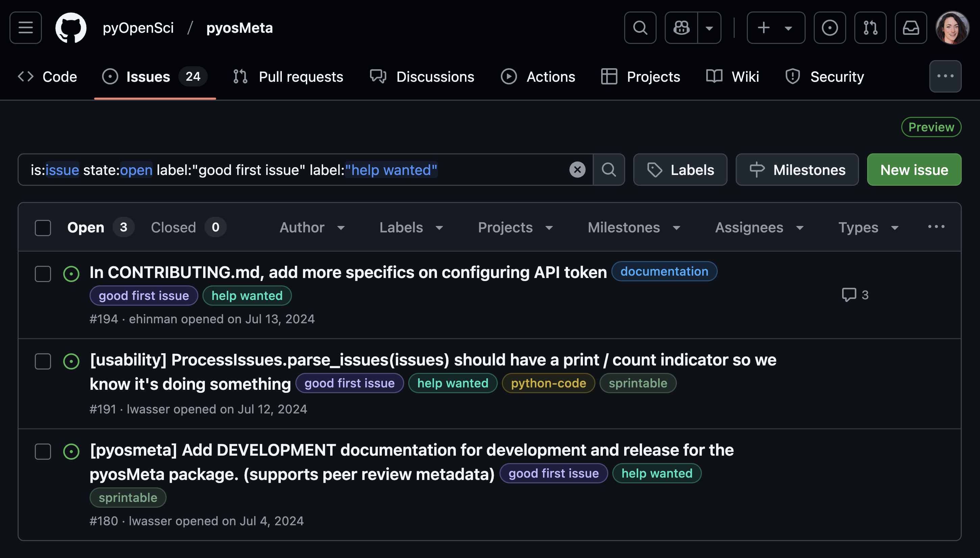Go to GitHub home via Octocat logo

point(71,28)
